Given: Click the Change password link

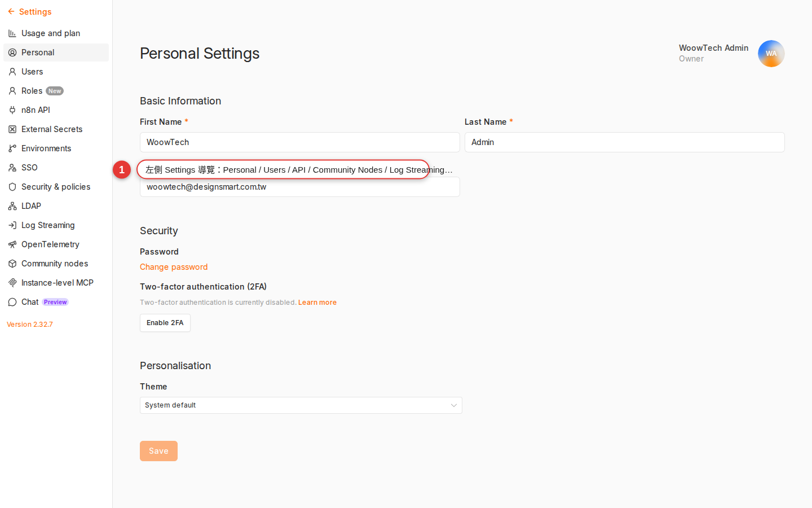Looking at the screenshot, I should (174, 267).
